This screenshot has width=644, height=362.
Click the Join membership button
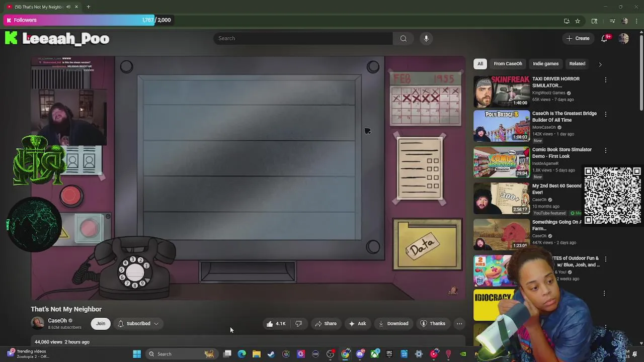point(101,324)
